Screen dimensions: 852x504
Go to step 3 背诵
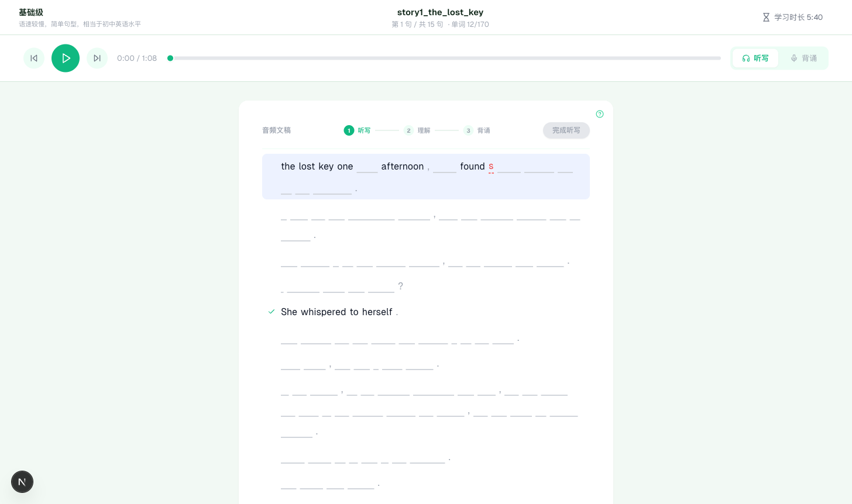(x=477, y=130)
